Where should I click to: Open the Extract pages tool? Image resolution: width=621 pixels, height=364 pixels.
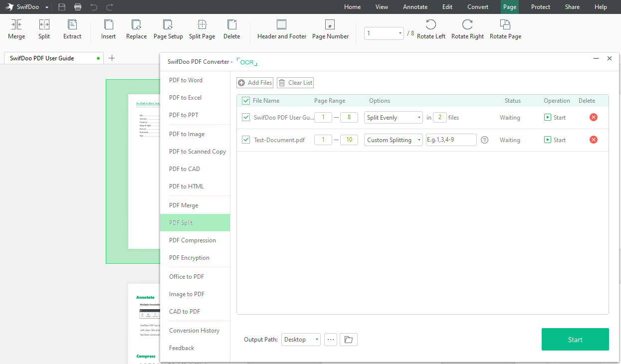pyautogui.click(x=72, y=29)
